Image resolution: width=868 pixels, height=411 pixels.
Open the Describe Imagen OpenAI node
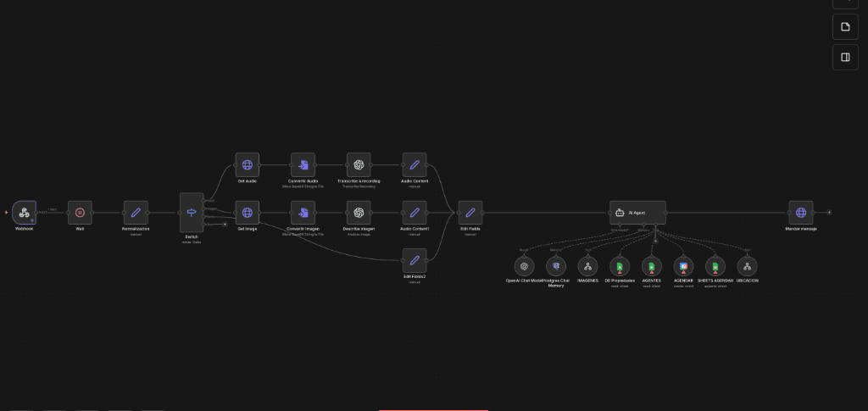359,213
